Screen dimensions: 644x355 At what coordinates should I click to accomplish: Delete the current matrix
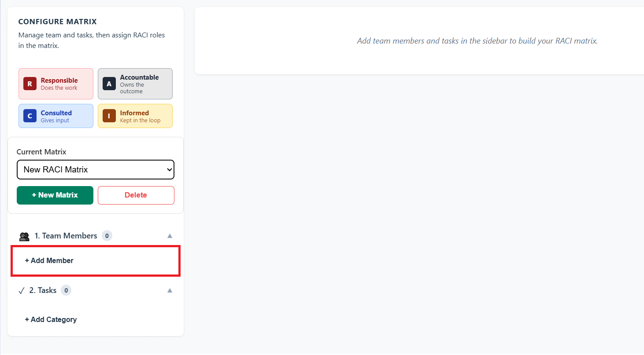tap(136, 195)
